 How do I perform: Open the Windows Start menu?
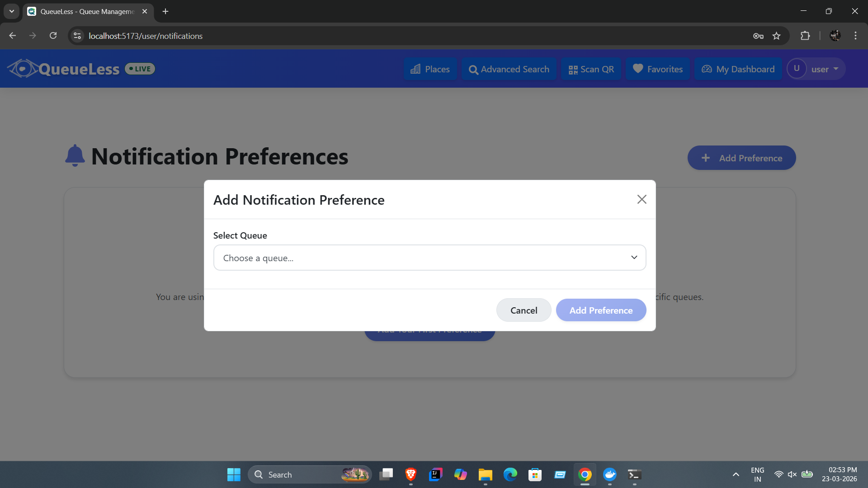(234, 474)
